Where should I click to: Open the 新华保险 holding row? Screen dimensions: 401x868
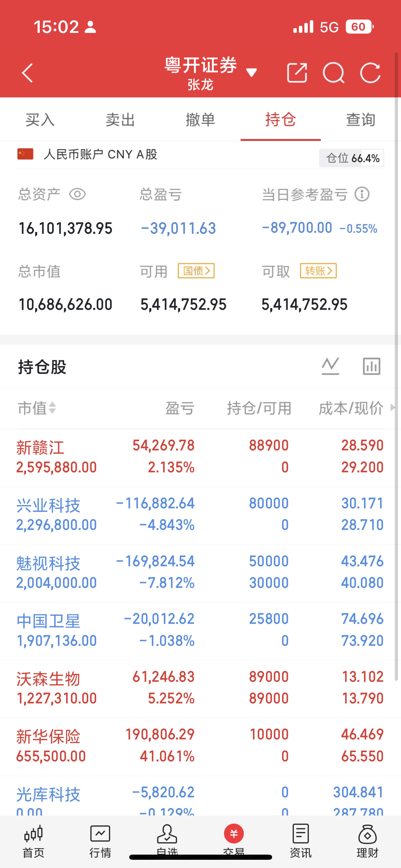200,747
